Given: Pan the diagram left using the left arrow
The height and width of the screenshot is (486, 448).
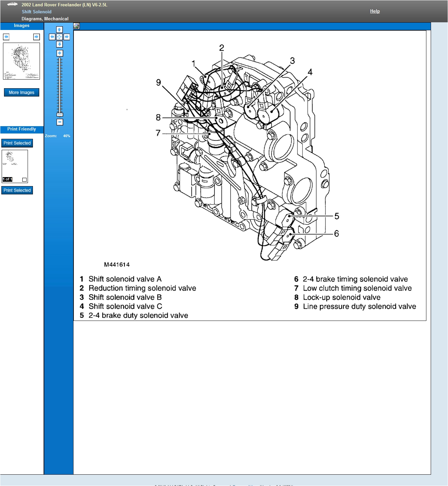Looking at the screenshot, I should click(52, 37).
